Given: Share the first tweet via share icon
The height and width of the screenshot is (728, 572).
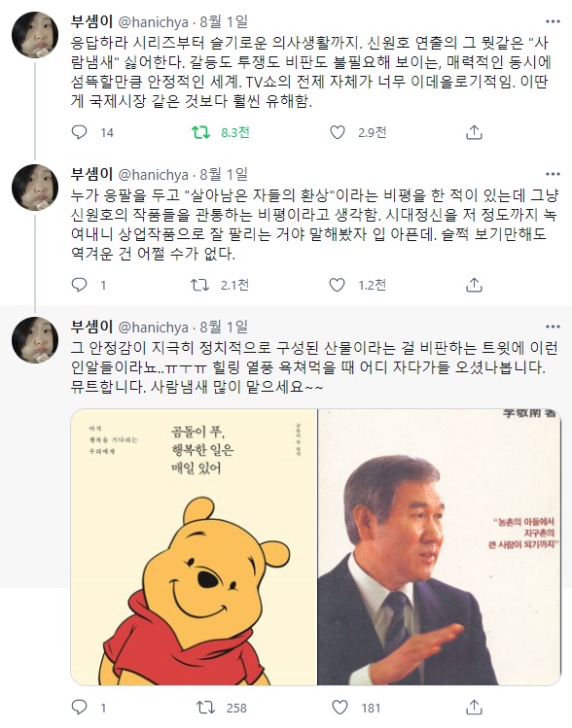Looking at the screenshot, I should (x=474, y=132).
